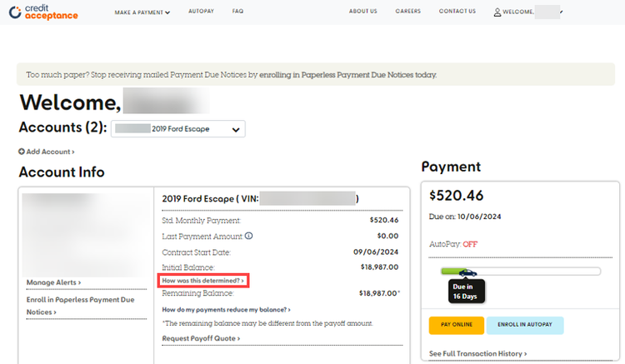
Task: Click Request Payoff Quote link
Action: [x=201, y=338]
